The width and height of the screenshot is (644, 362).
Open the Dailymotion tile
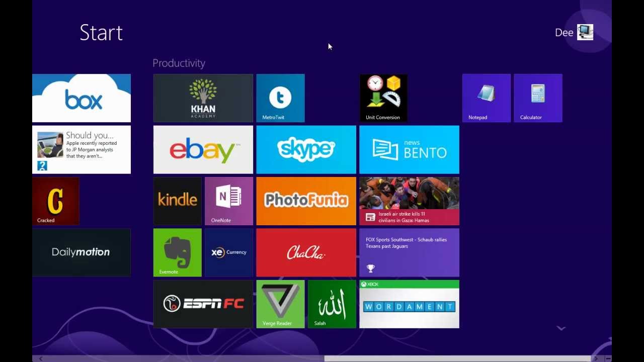pyautogui.click(x=82, y=253)
